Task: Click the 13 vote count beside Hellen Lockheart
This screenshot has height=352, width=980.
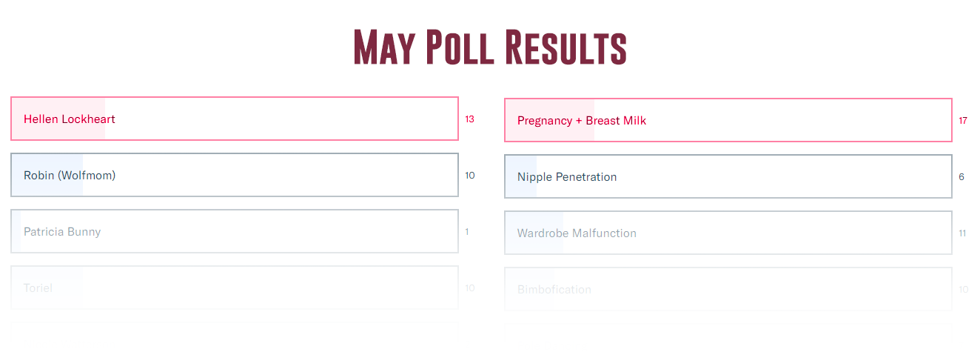Action: click(x=469, y=119)
